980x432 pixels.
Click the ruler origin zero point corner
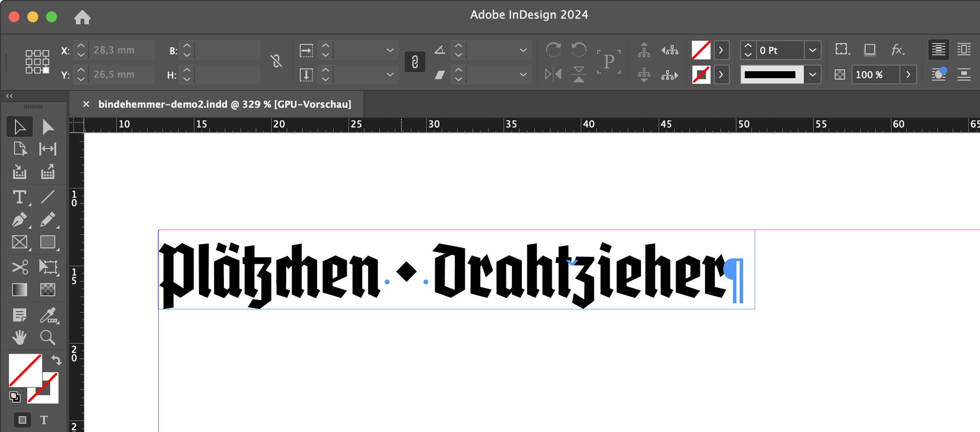tap(76, 126)
